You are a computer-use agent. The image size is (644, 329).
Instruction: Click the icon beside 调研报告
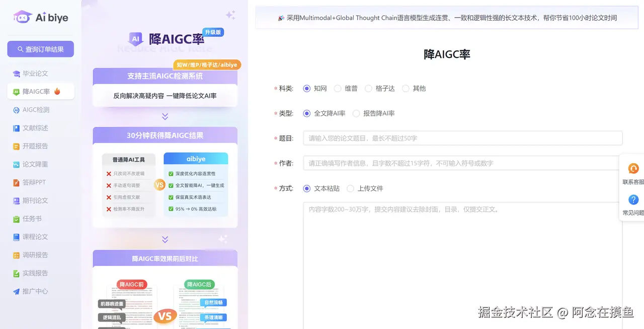click(x=17, y=255)
